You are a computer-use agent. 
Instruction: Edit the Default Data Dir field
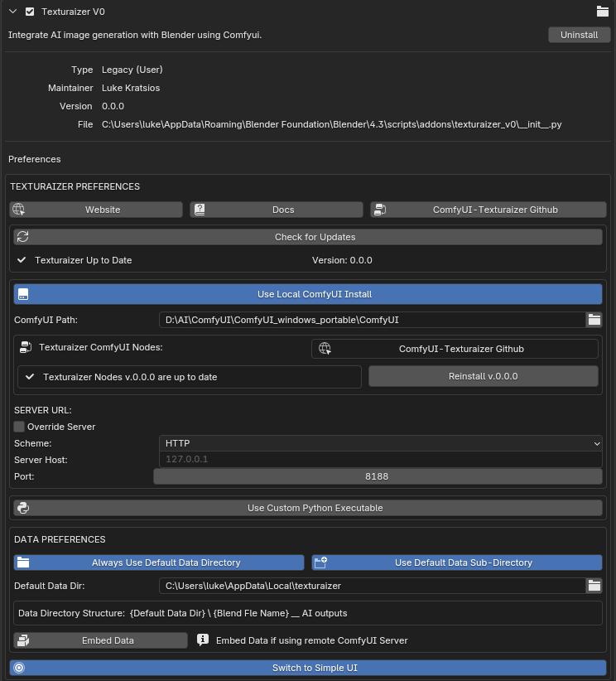[x=373, y=586]
